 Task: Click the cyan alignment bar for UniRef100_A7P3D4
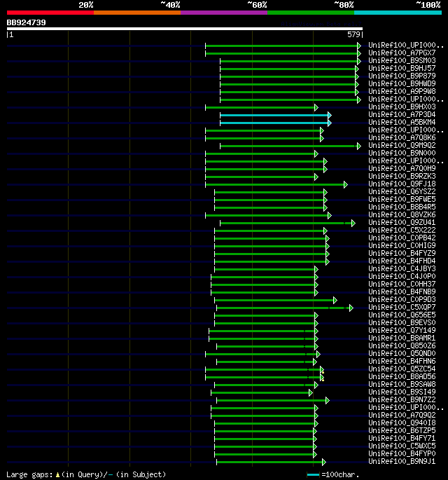click(x=274, y=116)
